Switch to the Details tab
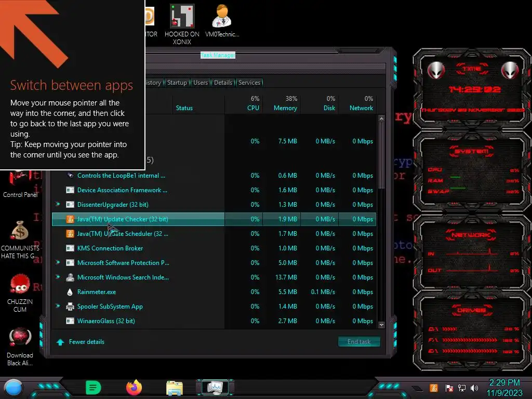The height and width of the screenshot is (399, 532). point(223,83)
